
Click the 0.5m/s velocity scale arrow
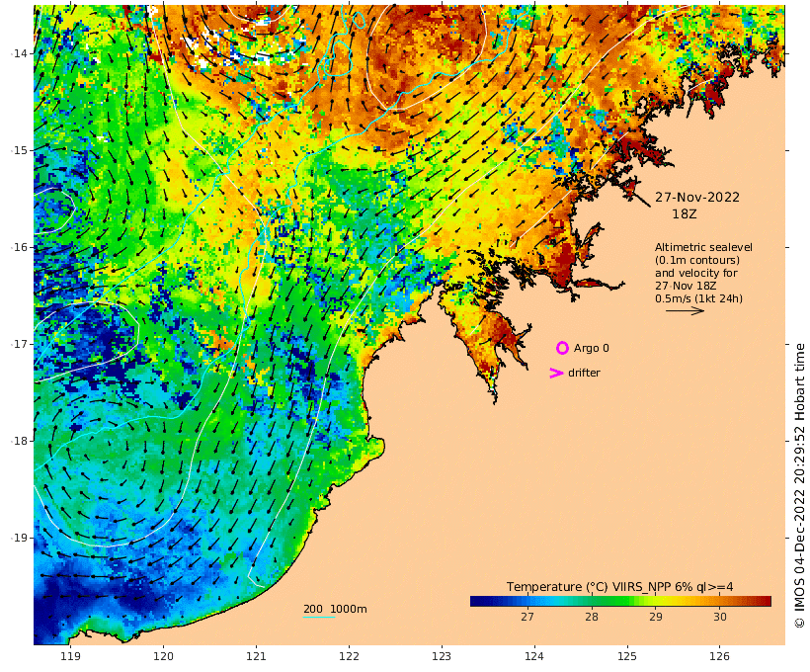tap(685, 310)
